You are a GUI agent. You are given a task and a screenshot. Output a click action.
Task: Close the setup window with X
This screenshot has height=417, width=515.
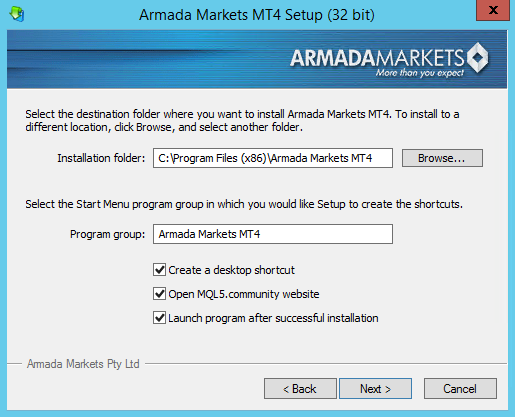493,10
